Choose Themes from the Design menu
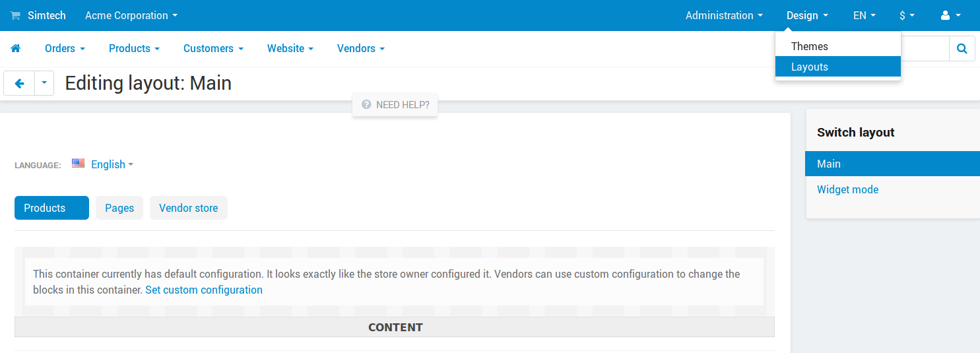This screenshot has height=353, width=980. [x=838, y=46]
